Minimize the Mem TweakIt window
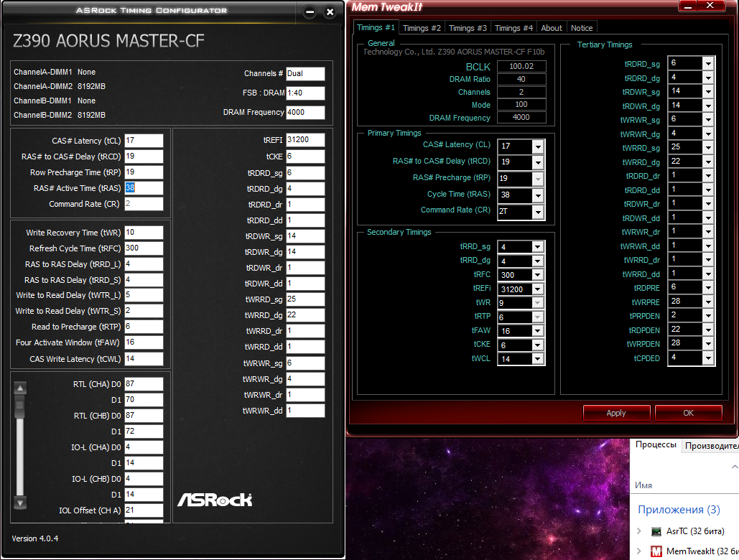Screen dimensions: 739x560 [x=688, y=6]
